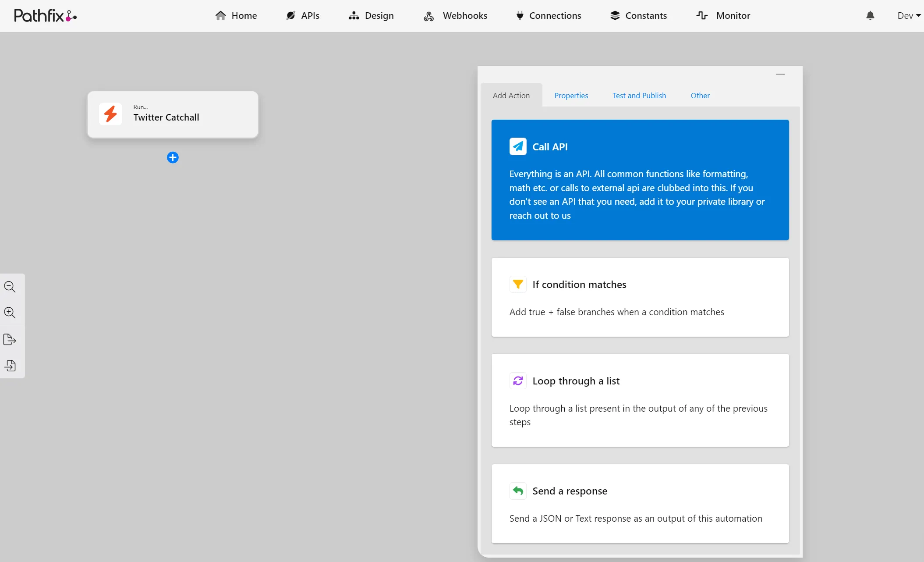
Task: Choose the If condition matches card
Action: (x=640, y=297)
